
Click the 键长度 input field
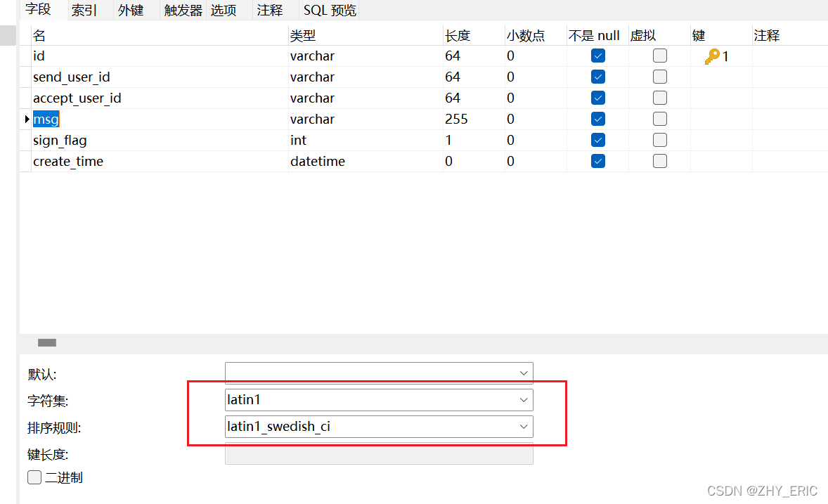tap(379, 454)
